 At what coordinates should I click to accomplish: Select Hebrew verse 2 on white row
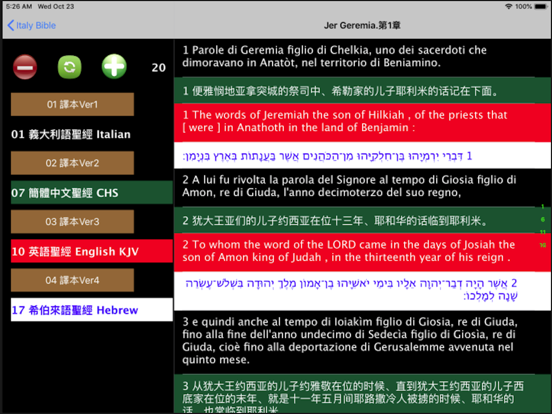pyautogui.click(x=363, y=290)
